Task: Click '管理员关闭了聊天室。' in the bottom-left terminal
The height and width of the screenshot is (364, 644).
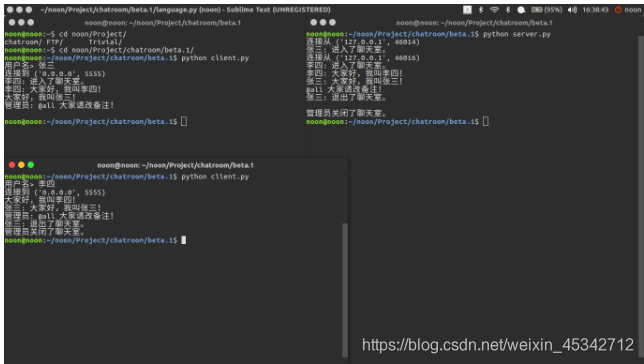Action: (45, 232)
